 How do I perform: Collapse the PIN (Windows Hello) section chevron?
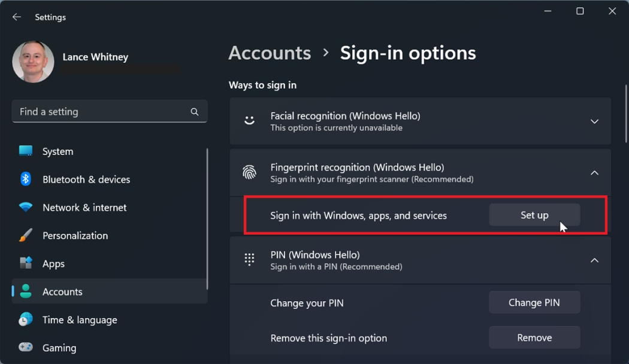point(594,260)
